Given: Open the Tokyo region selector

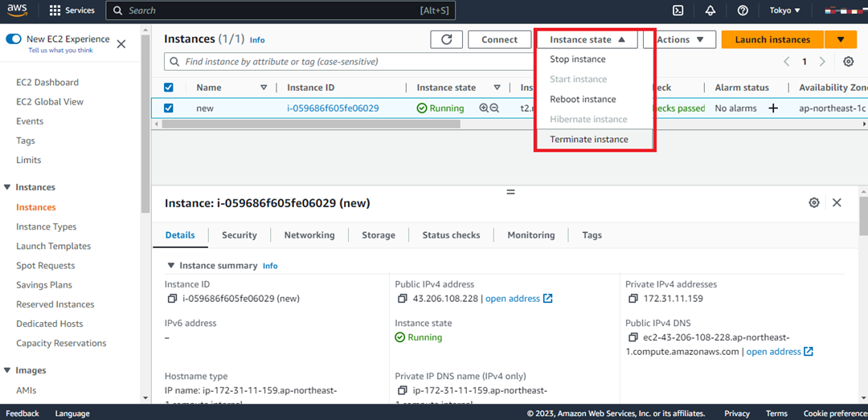Looking at the screenshot, I should click(x=785, y=10).
